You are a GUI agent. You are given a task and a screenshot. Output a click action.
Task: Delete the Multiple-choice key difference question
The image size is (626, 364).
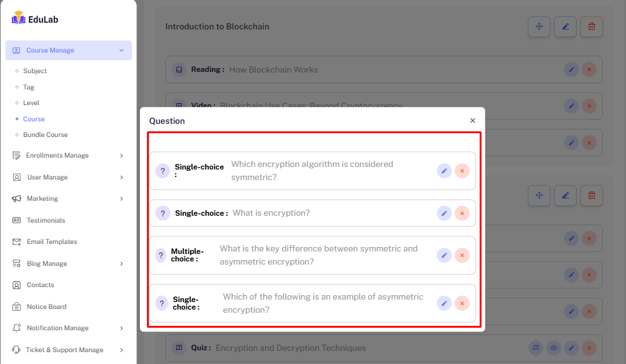(x=462, y=255)
